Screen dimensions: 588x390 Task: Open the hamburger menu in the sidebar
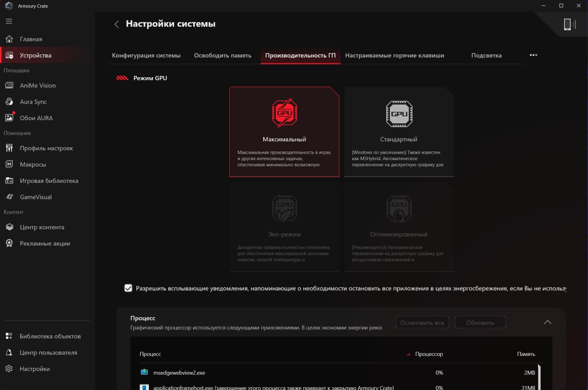pos(9,22)
